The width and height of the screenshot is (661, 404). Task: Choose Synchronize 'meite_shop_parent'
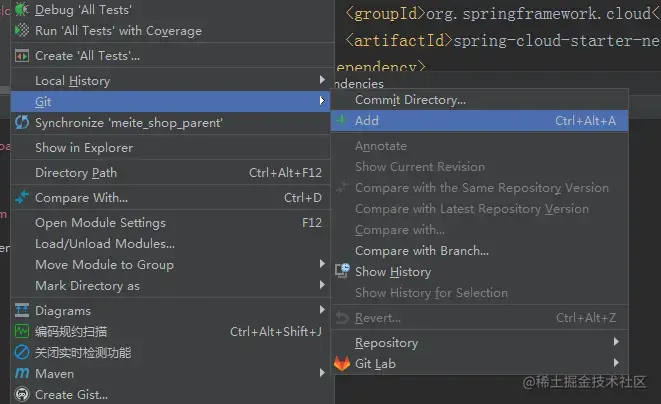coord(172,123)
